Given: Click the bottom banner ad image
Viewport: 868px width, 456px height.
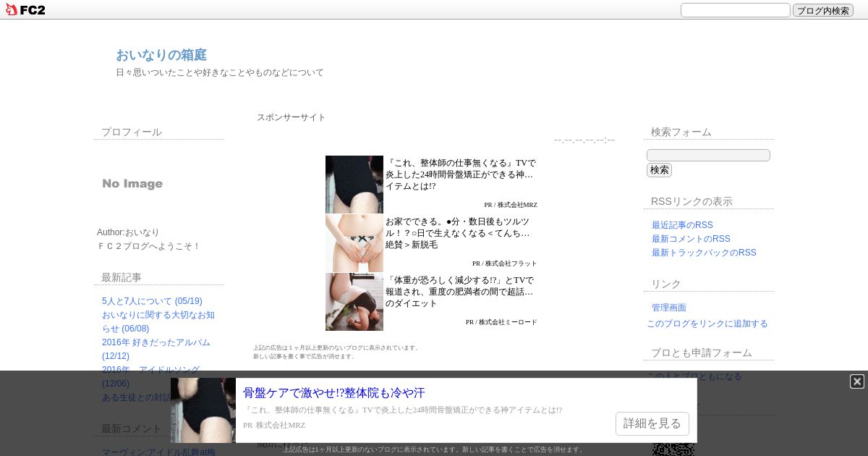Looking at the screenshot, I should [x=203, y=410].
